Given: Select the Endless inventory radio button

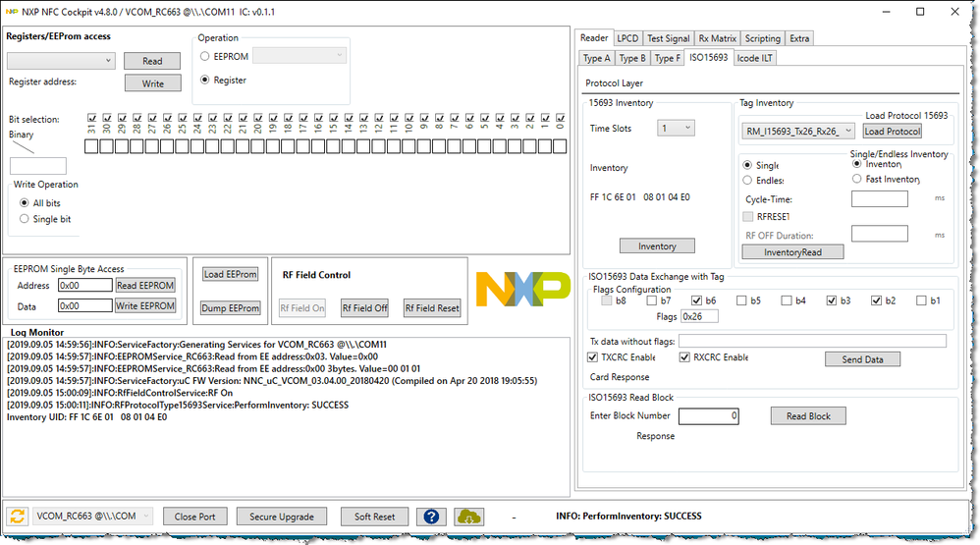Looking at the screenshot, I should coord(747,181).
